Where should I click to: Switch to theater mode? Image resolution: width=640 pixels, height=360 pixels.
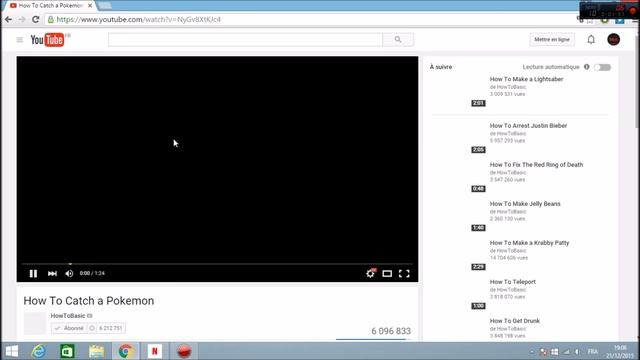[x=387, y=273]
